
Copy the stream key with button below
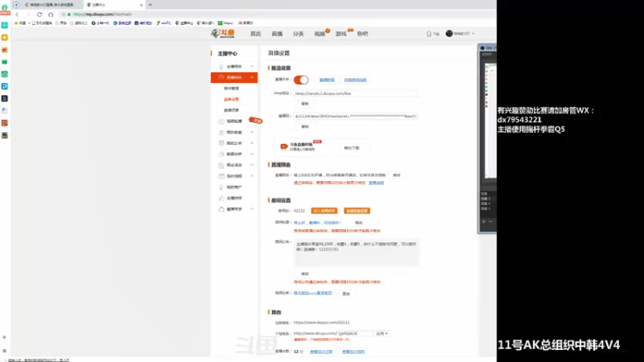(x=305, y=127)
